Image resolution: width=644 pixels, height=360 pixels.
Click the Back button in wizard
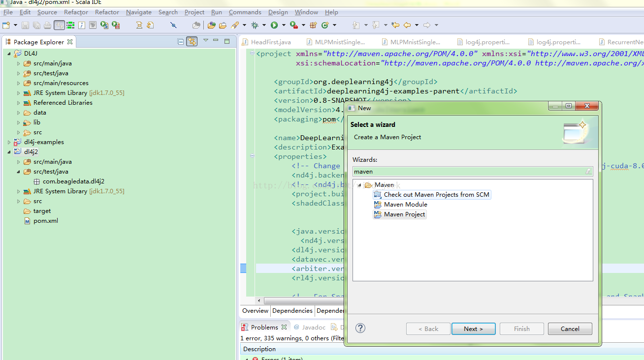coord(428,329)
